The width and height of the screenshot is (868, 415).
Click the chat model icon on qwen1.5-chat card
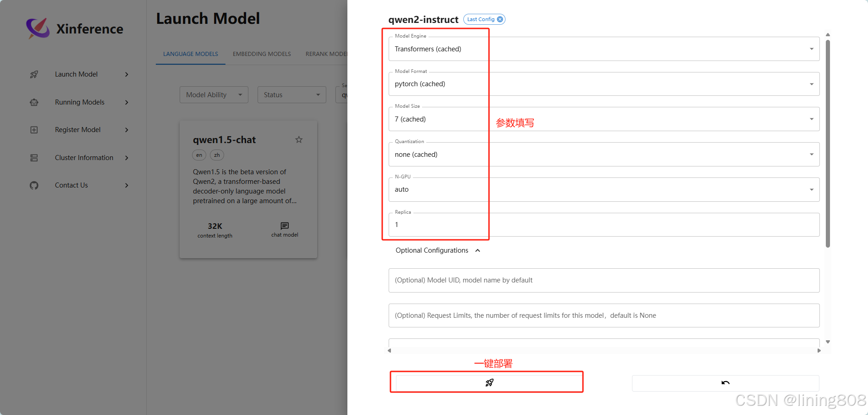click(285, 226)
